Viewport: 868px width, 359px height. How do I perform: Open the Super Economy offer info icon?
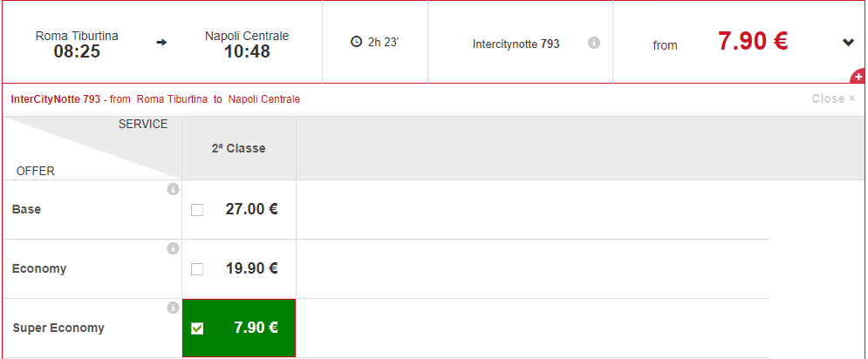click(174, 308)
